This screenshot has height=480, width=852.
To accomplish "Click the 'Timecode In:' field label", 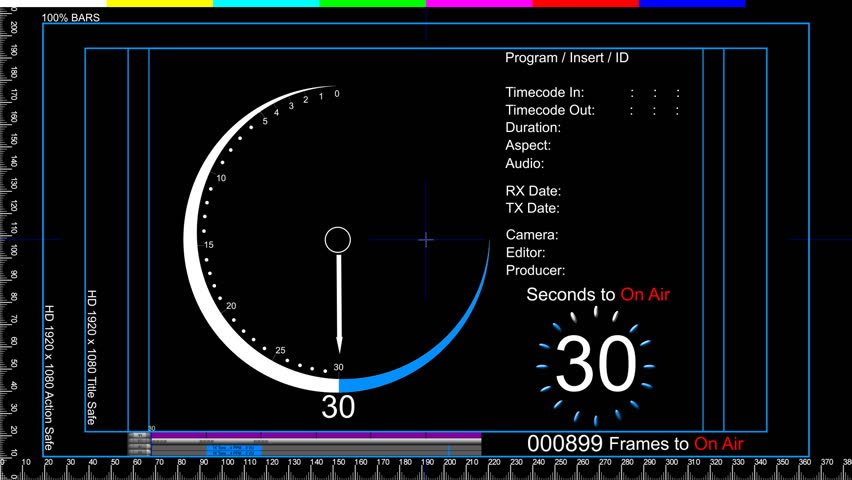I will 544,92.
